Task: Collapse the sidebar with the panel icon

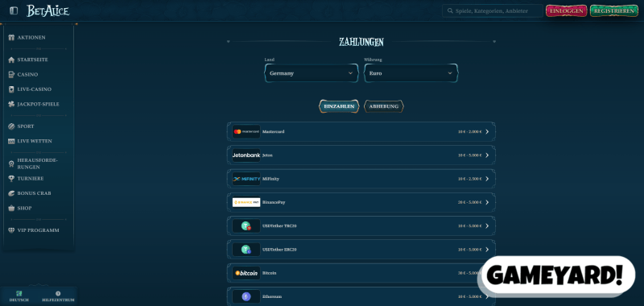Action: [x=14, y=10]
